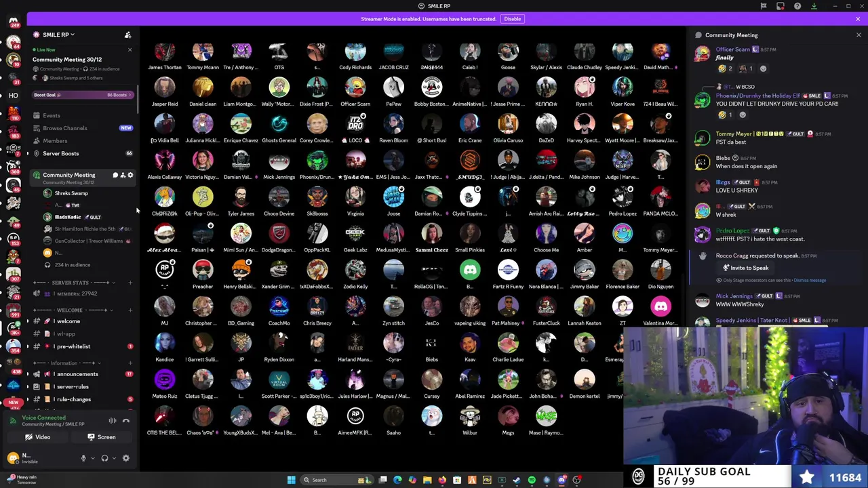Open Firefox from the taskbar

point(442,480)
